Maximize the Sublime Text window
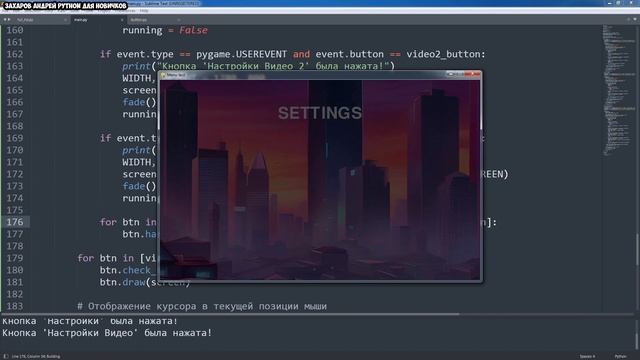Screen dimensions: 640x360 [619, 3]
